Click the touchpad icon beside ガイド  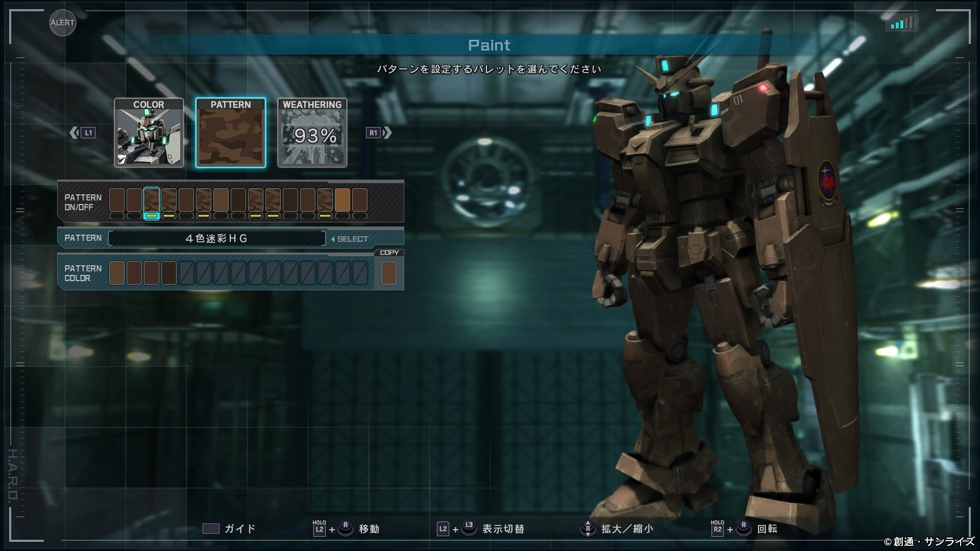(x=211, y=529)
